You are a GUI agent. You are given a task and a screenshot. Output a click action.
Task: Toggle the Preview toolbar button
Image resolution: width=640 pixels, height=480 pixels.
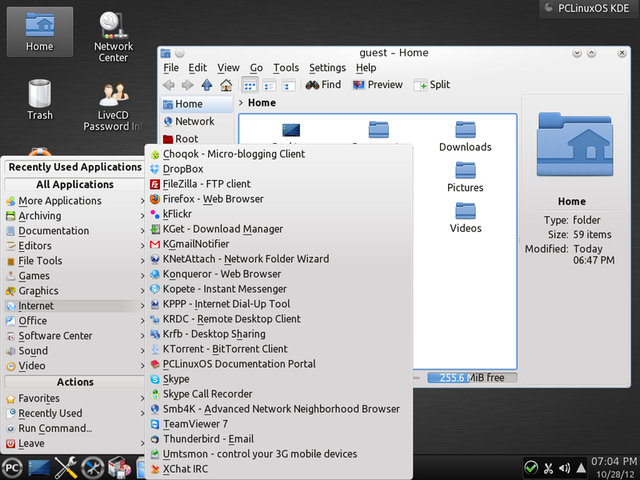click(x=378, y=84)
